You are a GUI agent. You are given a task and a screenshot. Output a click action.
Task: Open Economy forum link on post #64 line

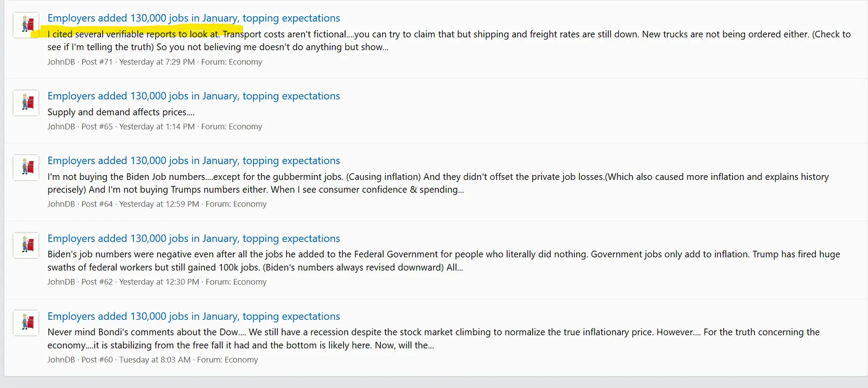[250, 204]
